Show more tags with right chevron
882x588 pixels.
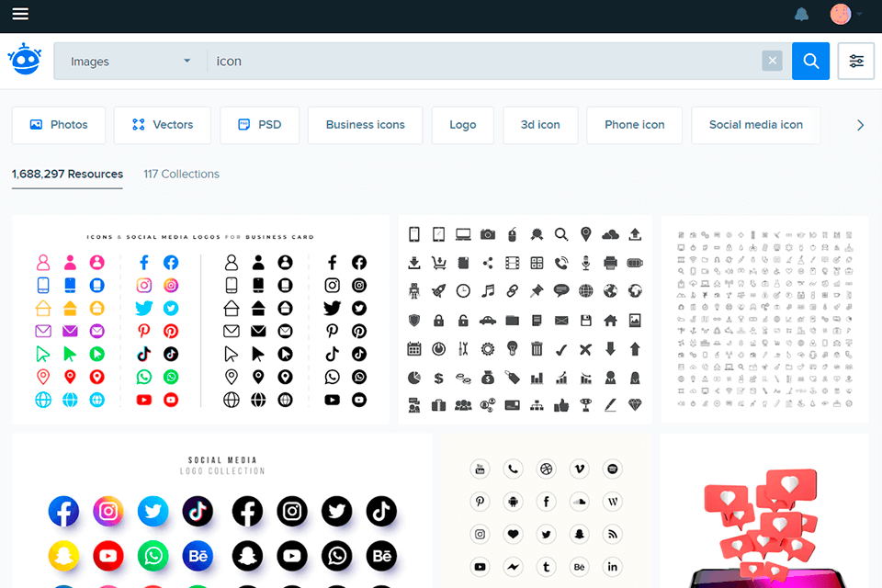click(860, 125)
